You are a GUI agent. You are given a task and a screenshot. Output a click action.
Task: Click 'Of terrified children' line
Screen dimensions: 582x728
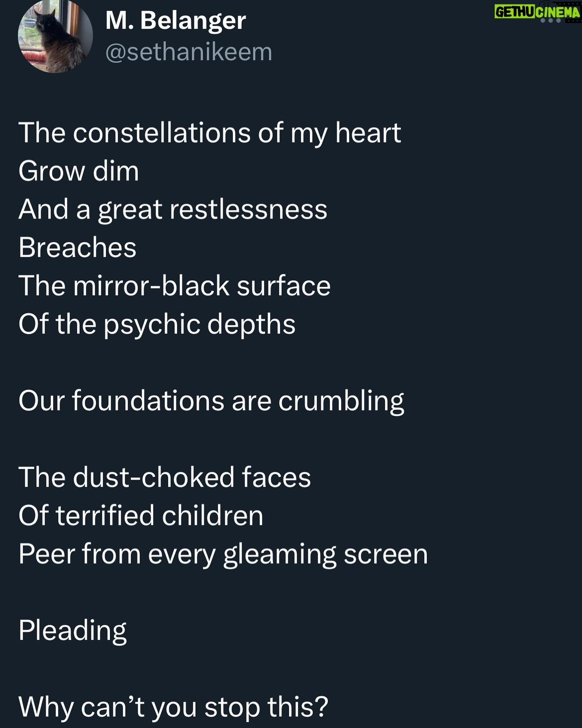coord(141,516)
